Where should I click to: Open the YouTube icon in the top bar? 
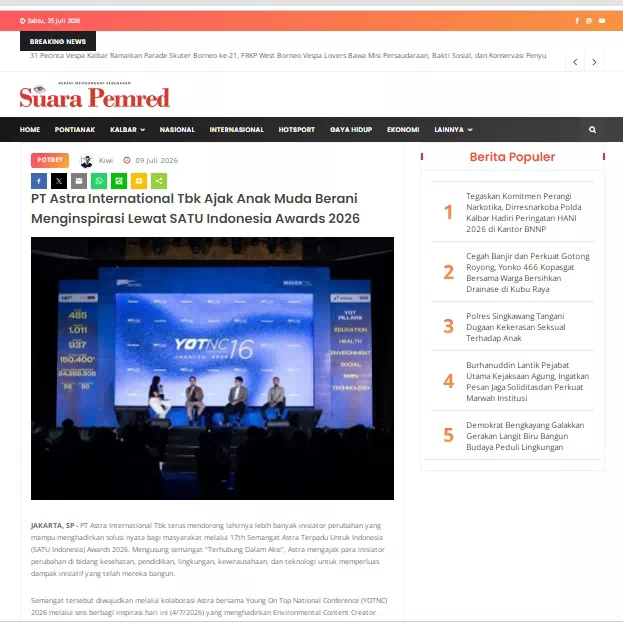[x=602, y=21]
